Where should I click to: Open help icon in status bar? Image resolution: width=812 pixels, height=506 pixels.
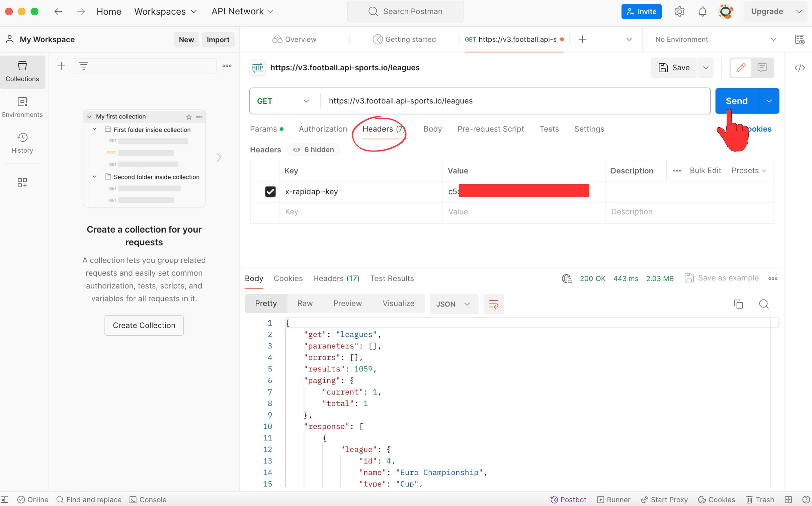point(806,500)
